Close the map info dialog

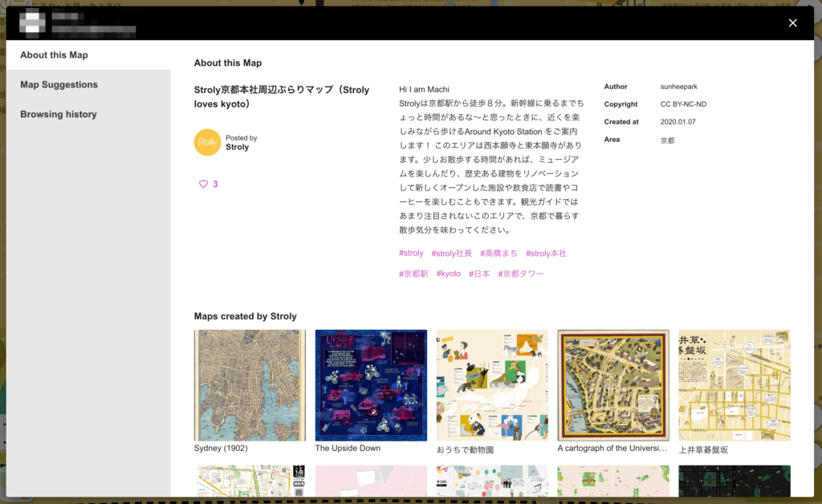pyautogui.click(x=792, y=23)
